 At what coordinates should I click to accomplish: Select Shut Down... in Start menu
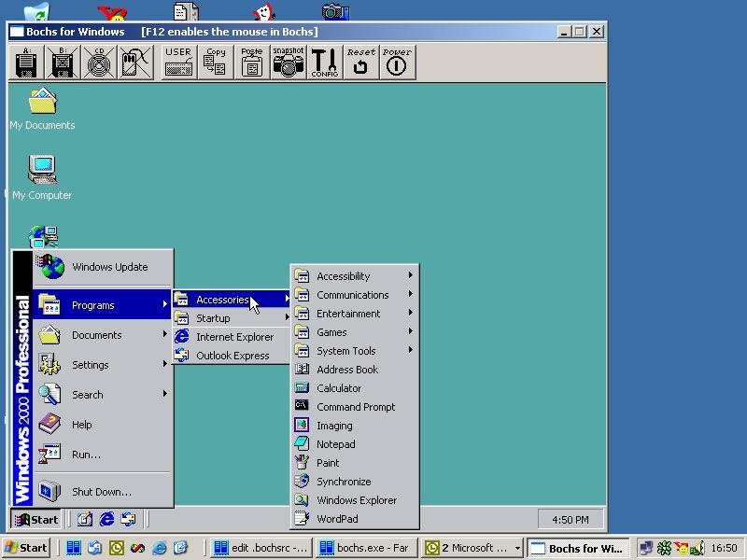click(x=101, y=492)
